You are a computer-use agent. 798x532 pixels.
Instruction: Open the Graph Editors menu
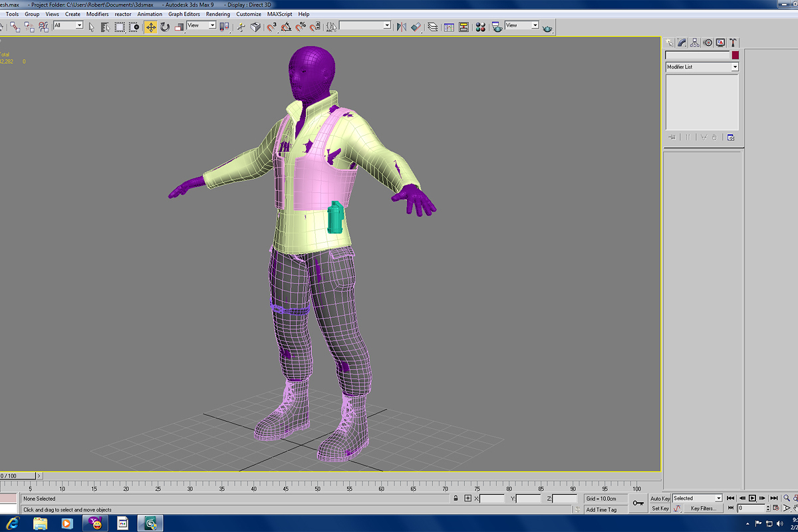tap(184, 14)
